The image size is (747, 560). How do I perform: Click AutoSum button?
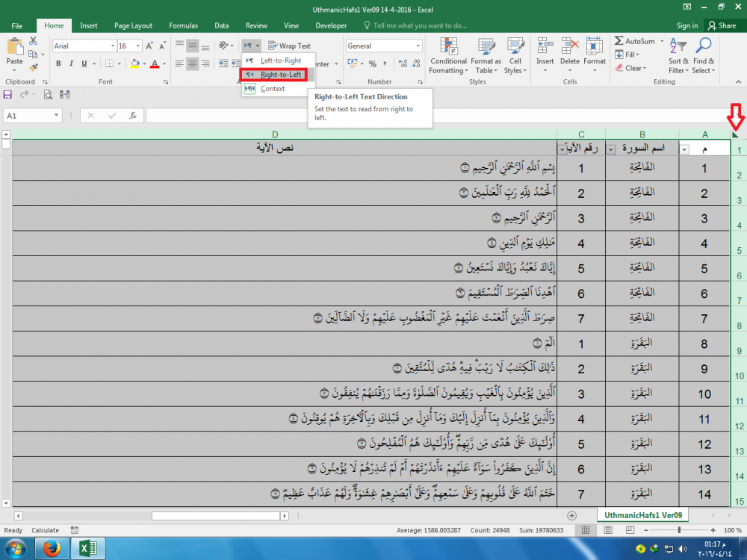click(634, 41)
